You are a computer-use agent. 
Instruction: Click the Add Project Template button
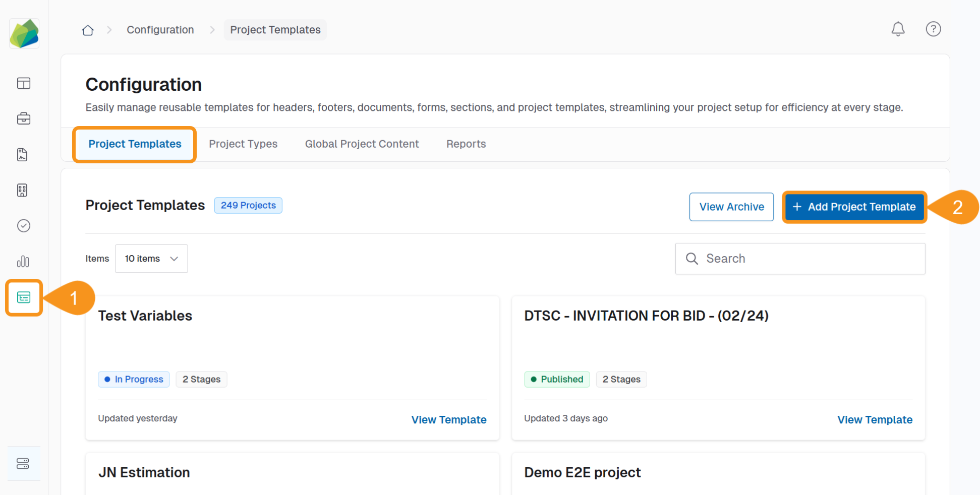854,207
